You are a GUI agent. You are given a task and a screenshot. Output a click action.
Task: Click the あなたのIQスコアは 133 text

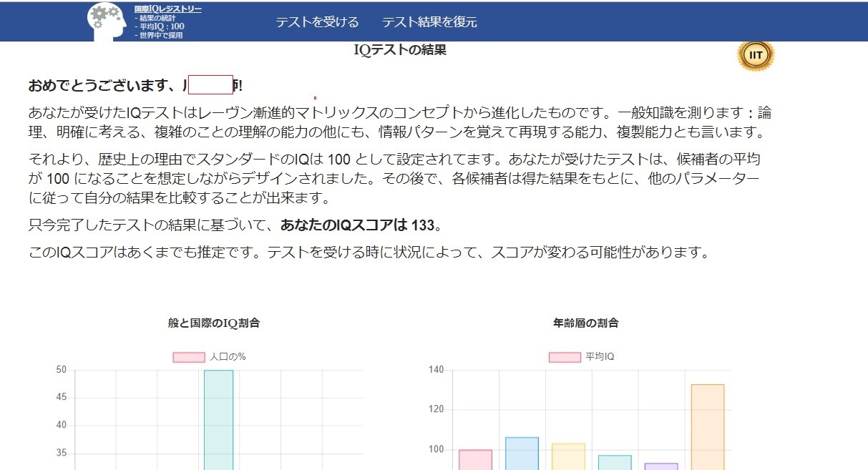coord(358,225)
